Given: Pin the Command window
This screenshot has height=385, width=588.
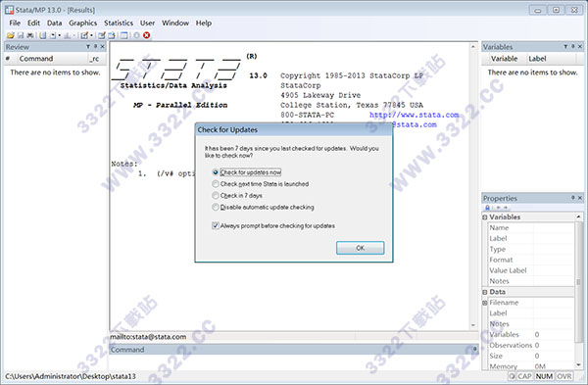Looking at the screenshot, I should click(474, 349).
